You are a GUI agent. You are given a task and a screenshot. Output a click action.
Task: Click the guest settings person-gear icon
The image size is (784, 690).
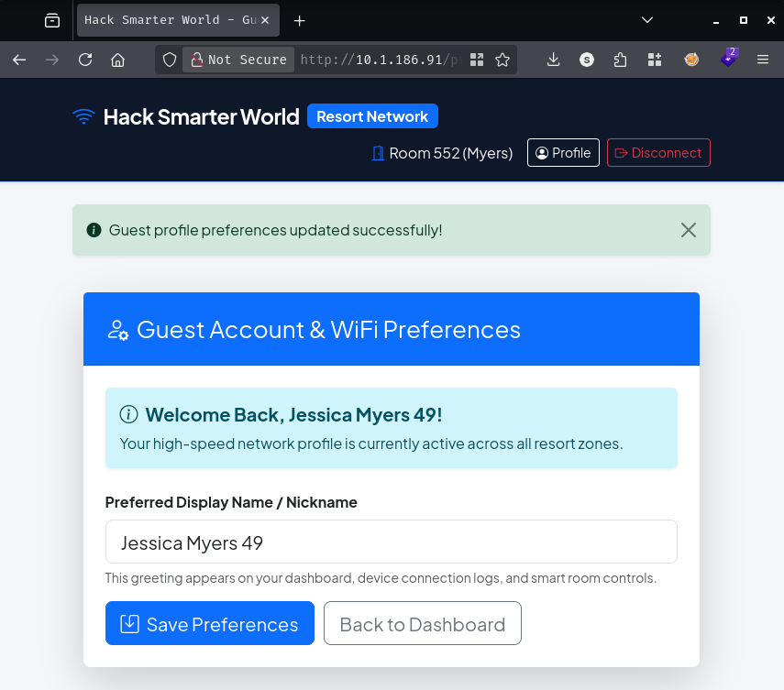118,330
